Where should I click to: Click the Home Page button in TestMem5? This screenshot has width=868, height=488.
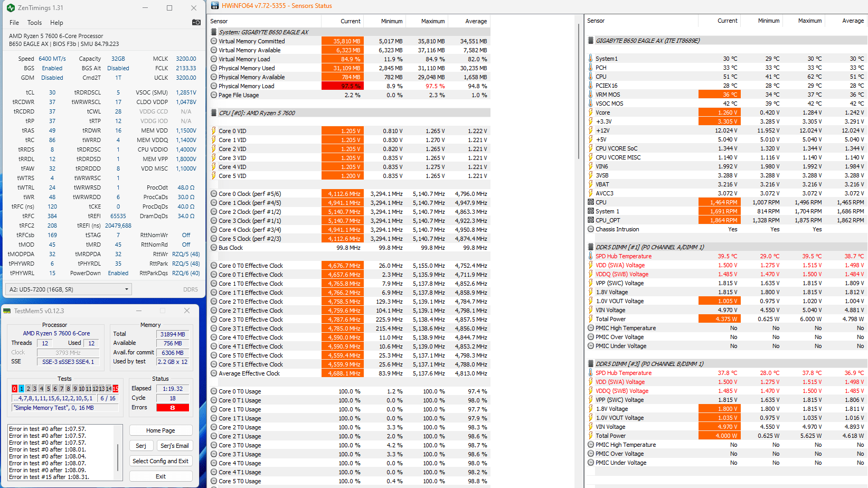point(161,430)
